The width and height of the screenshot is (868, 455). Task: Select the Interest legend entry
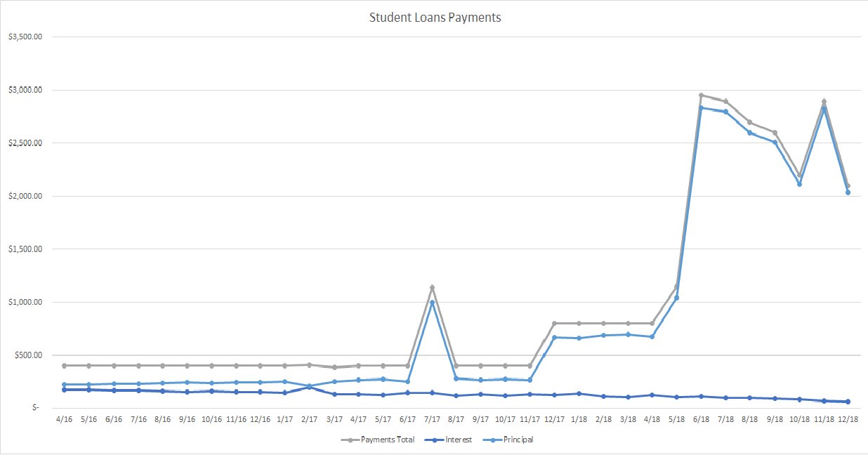tap(456, 440)
